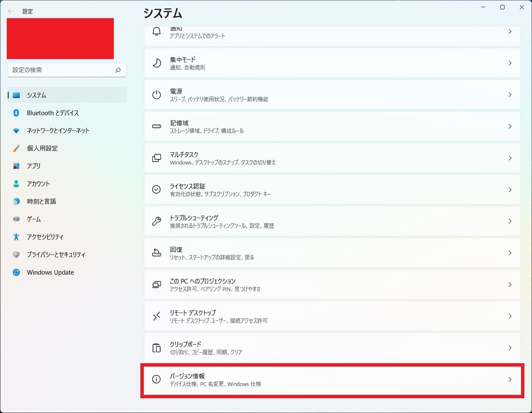Click the システム monitor icon in the sidebar
Screen dimensions: 532x413
click(16, 95)
